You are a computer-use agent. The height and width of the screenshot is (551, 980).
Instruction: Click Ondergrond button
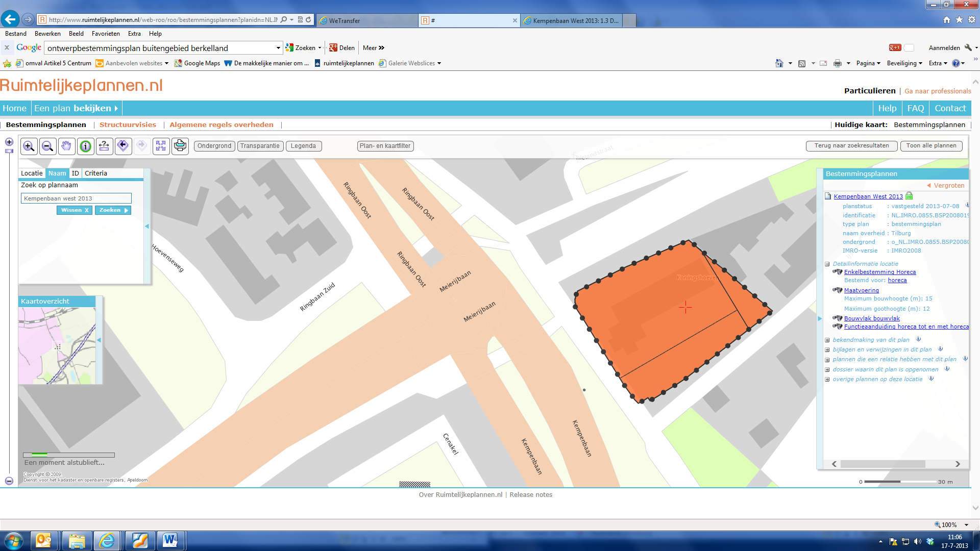point(214,146)
